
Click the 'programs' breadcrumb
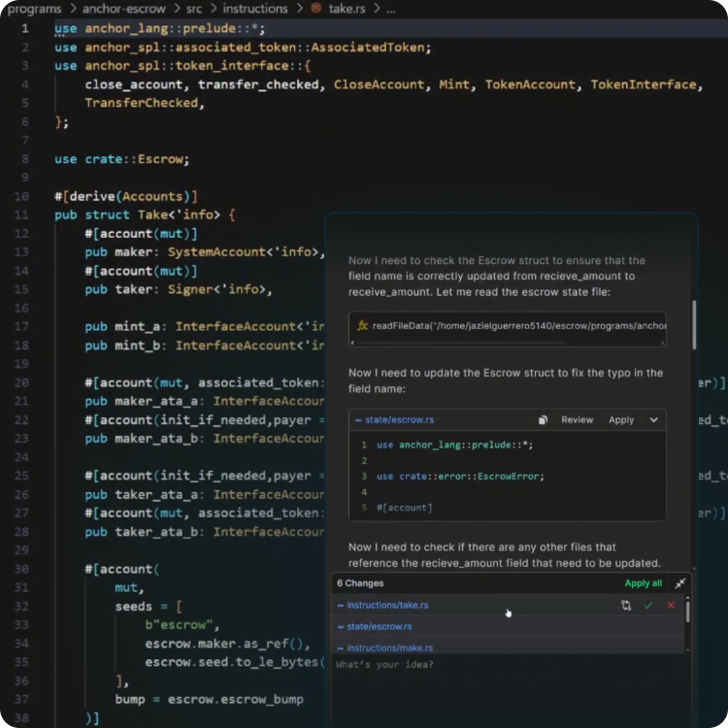click(x=34, y=9)
